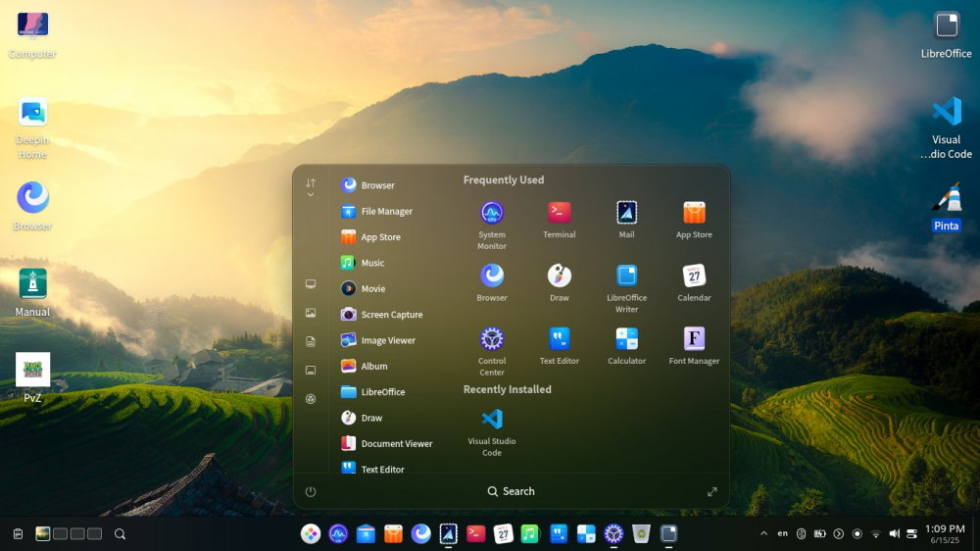
Task: Open Computer desktop icon
Action: coord(32,35)
